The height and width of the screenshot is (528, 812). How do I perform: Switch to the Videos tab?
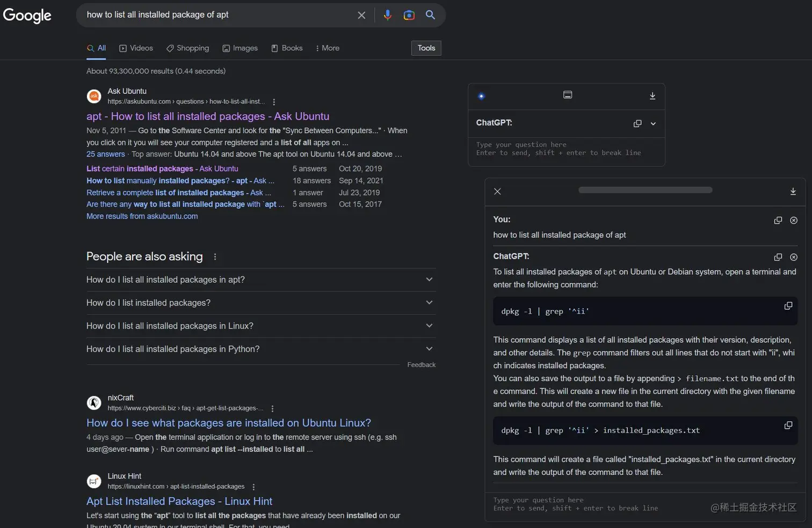click(136, 48)
